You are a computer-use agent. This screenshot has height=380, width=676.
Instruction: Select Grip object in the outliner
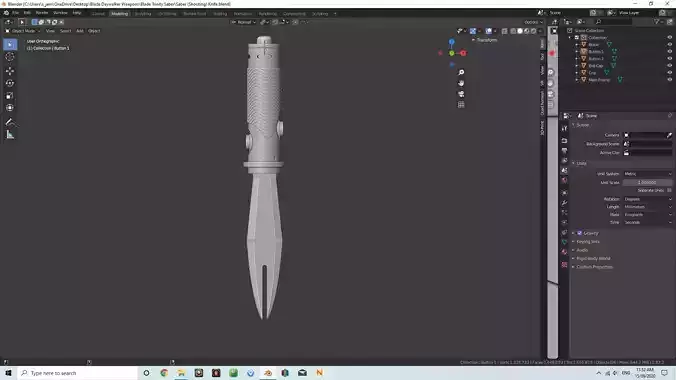(x=592, y=73)
